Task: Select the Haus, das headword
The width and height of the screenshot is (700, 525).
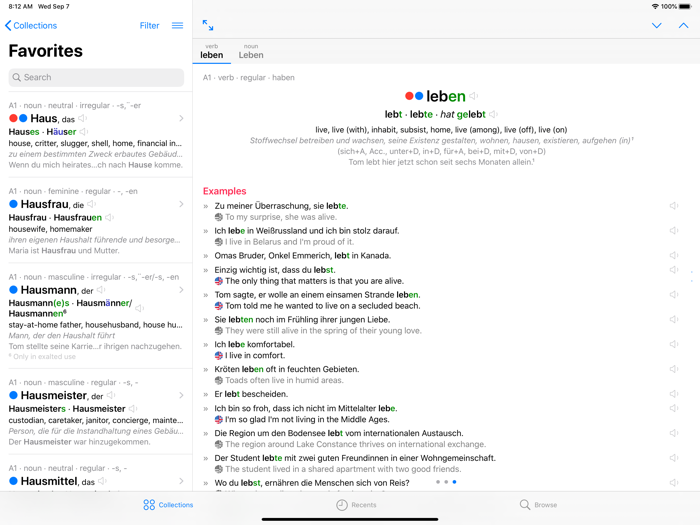Action: pos(52,118)
